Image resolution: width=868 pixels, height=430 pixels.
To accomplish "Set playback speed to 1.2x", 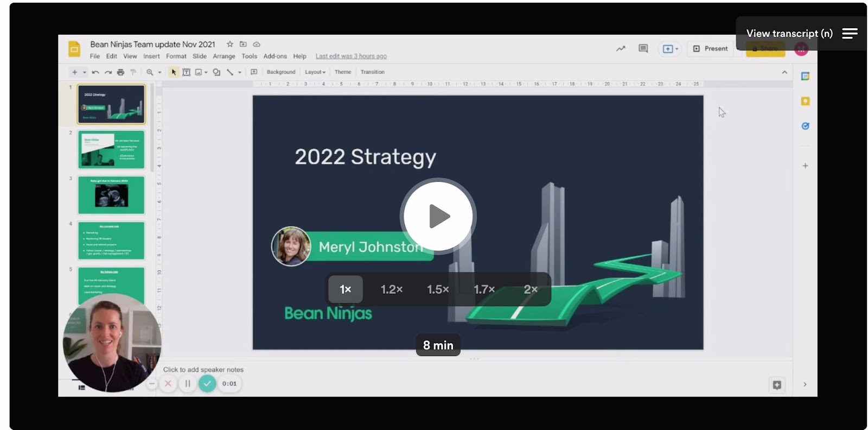I will (x=392, y=289).
